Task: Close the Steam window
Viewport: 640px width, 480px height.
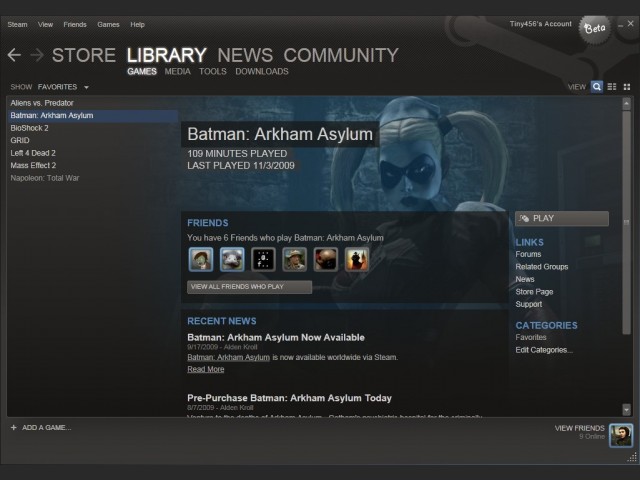Action: pos(631,24)
